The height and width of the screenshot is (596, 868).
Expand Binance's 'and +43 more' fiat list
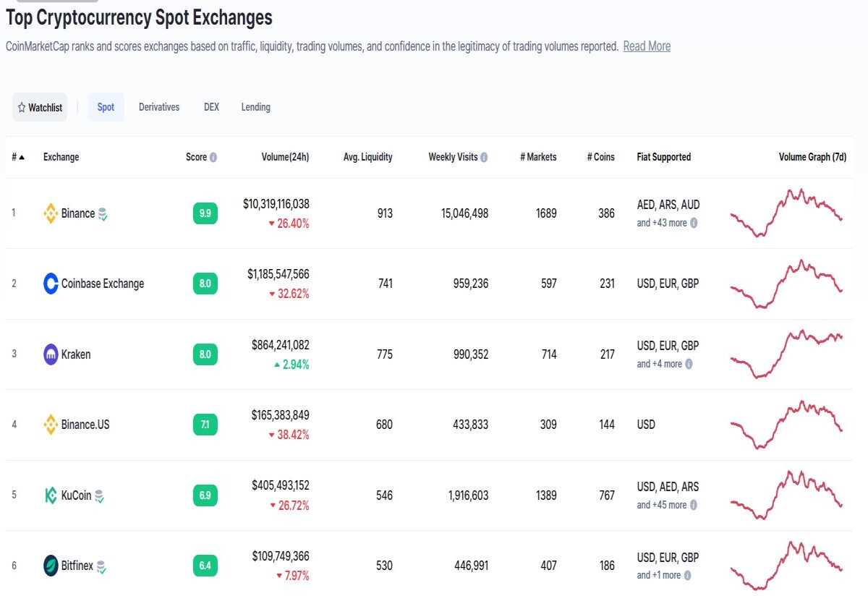tap(667, 223)
